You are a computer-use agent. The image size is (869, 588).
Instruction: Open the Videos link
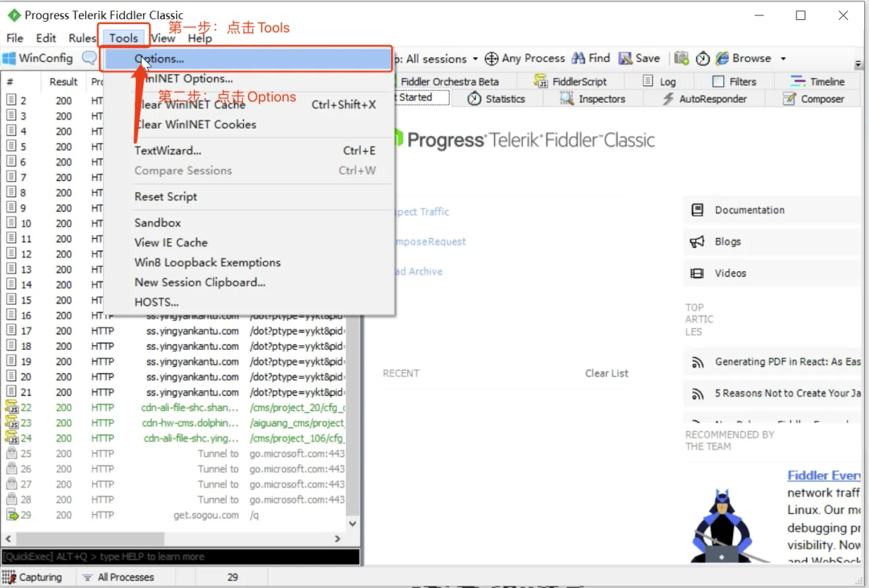point(730,273)
